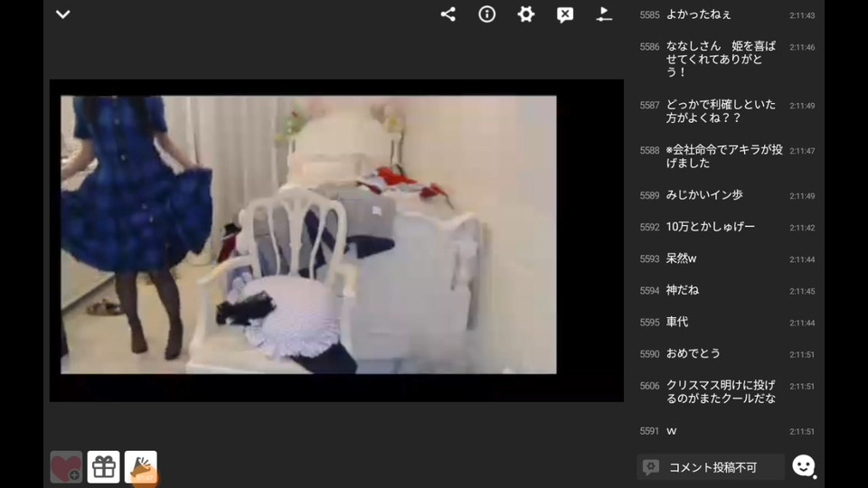This screenshot has width=868, height=488.
Task: Click comment number 5606
Action: pos(649,386)
